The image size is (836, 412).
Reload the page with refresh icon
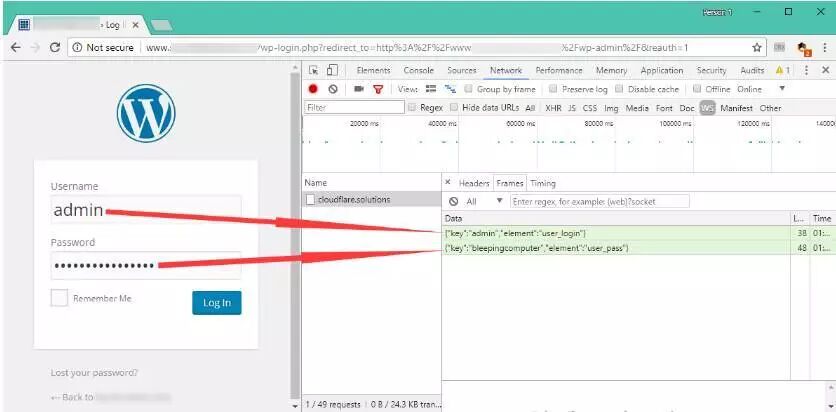coord(54,47)
